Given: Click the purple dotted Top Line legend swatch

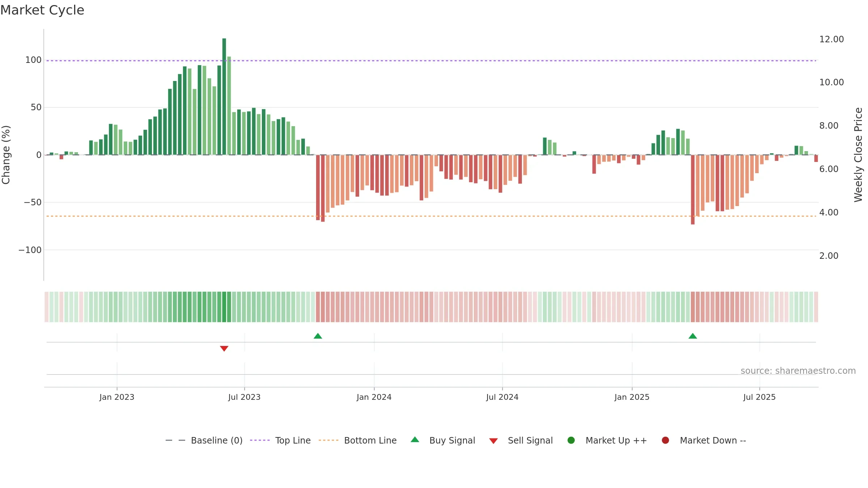Looking at the screenshot, I should coord(260,440).
